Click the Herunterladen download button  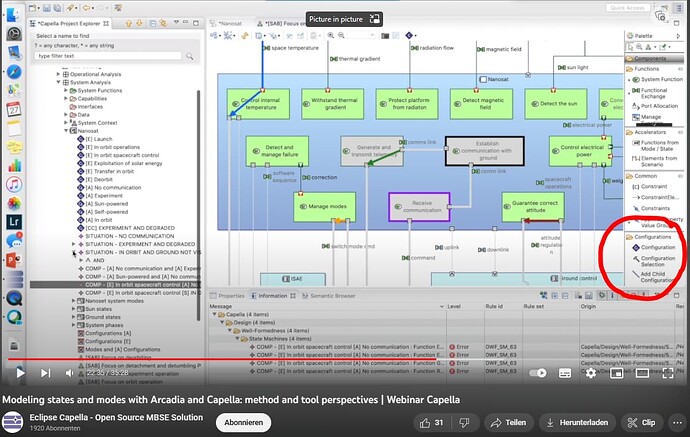click(x=578, y=422)
